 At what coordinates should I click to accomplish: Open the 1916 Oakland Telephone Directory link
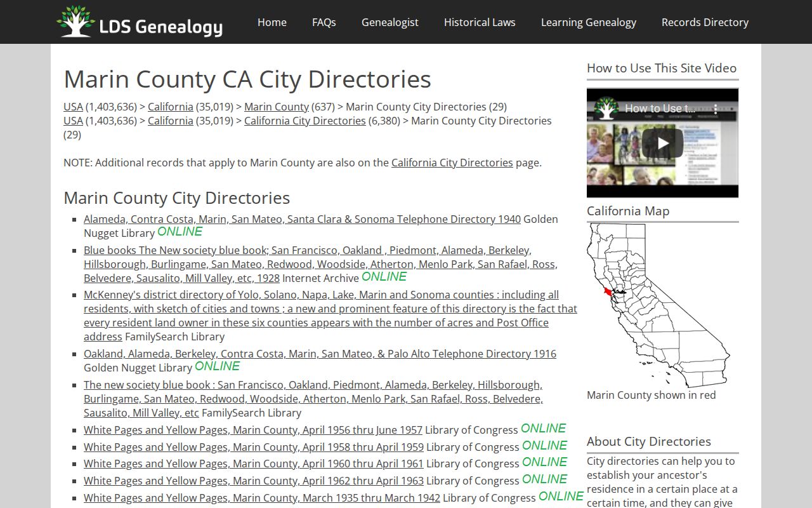click(320, 354)
